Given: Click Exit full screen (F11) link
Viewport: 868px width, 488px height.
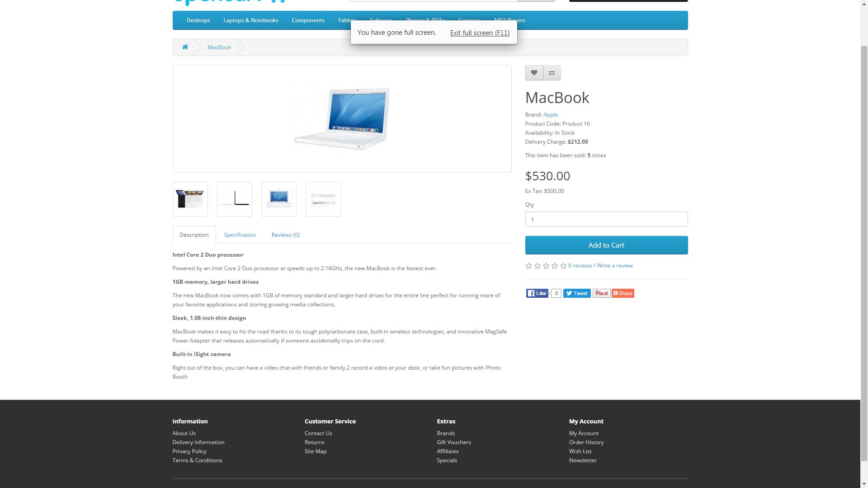Looking at the screenshot, I should (480, 33).
